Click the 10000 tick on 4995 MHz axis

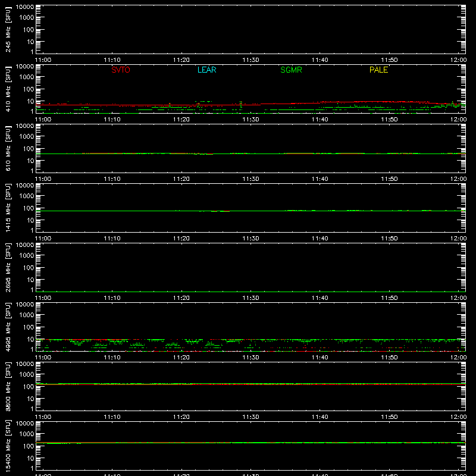coord(25,305)
